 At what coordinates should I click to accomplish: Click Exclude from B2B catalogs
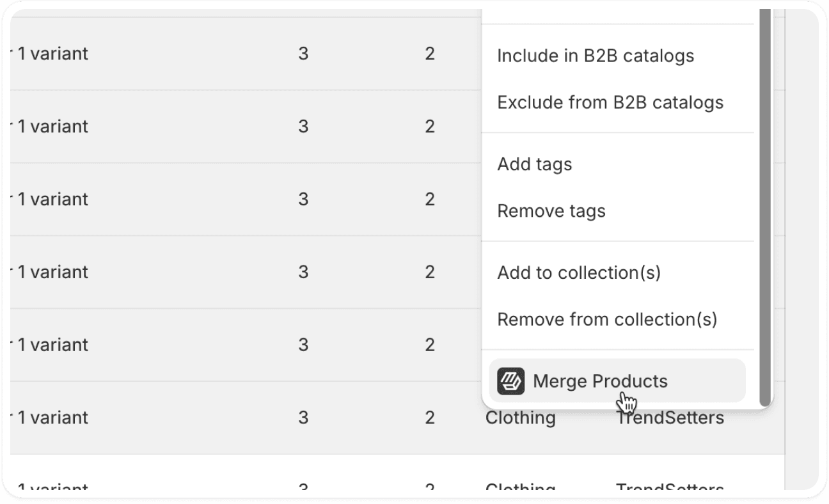(x=611, y=102)
